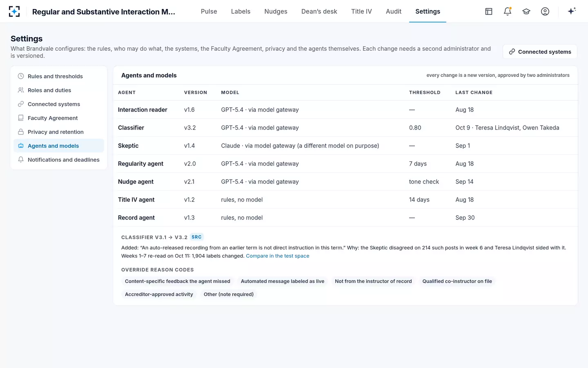This screenshot has height=368, width=588.
Task: Click the lock icon beside Privacy and retention
Action: pos(21,132)
